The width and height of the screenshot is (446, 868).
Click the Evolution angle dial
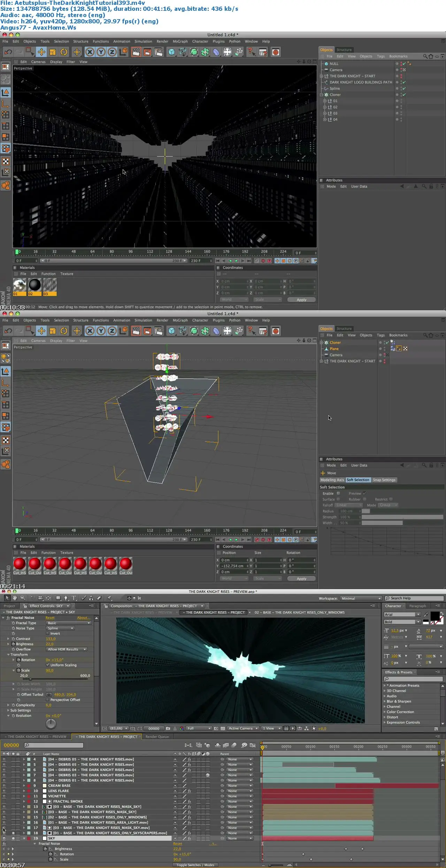coord(51,724)
